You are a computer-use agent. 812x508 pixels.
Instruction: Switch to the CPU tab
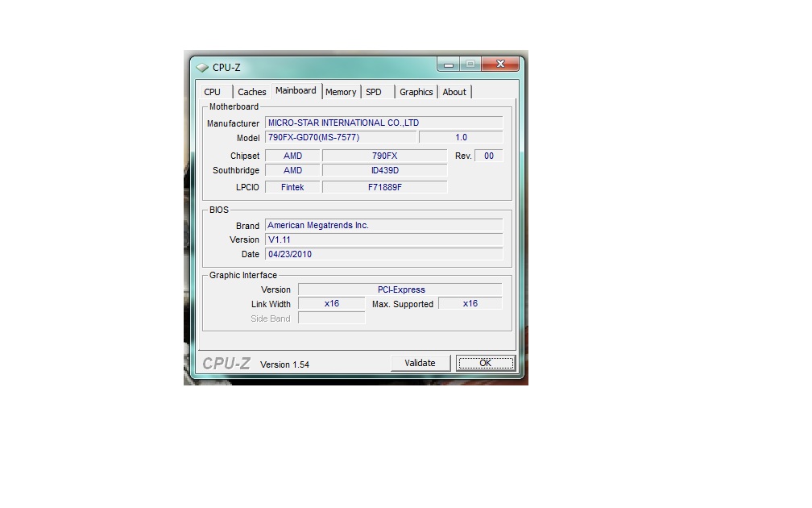click(213, 92)
